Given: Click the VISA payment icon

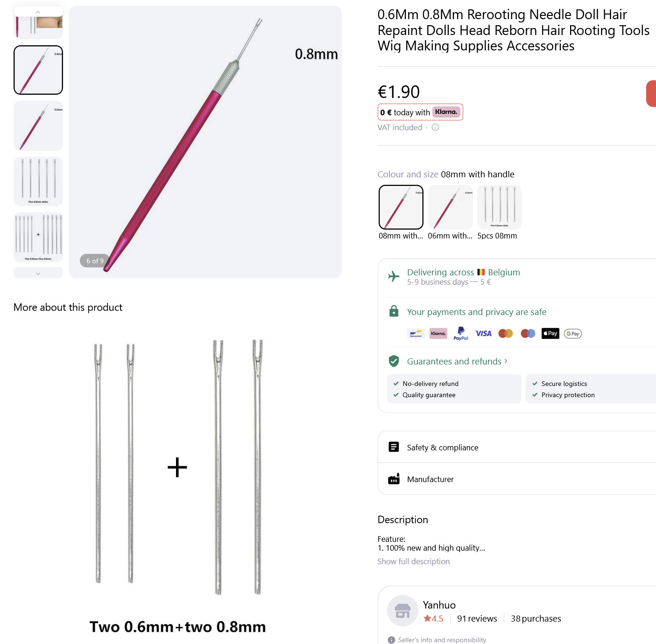Looking at the screenshot, I should pyautogui.click(x=483, y=333).
